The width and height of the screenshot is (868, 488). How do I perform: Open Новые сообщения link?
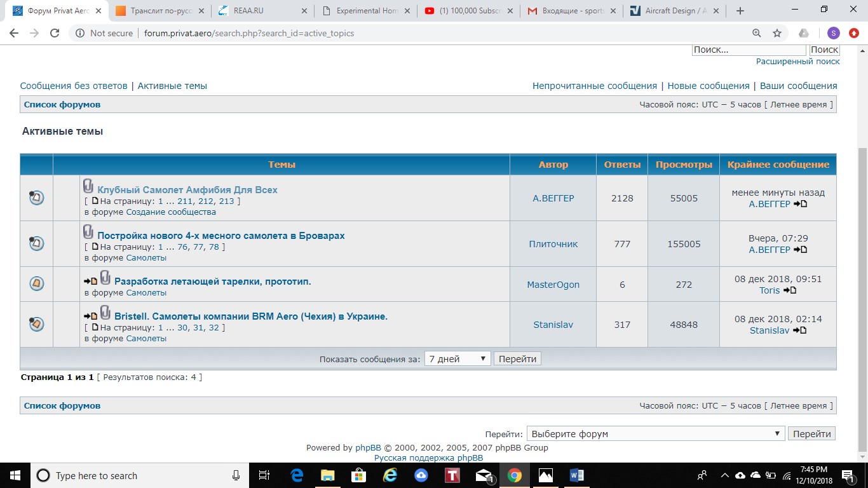709,86
